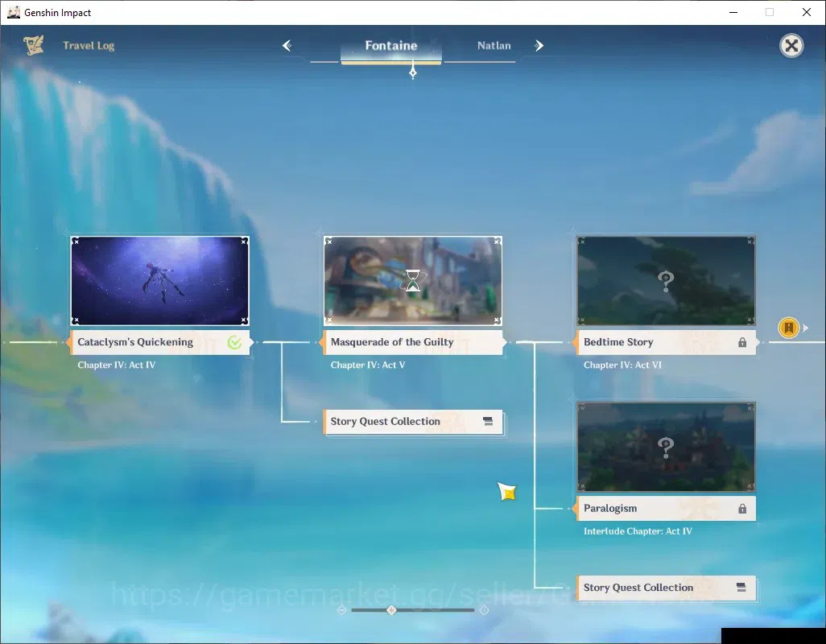
Task: Open the Cataclysm's Quickening quest entry
Action: click(x=160, y=342)
